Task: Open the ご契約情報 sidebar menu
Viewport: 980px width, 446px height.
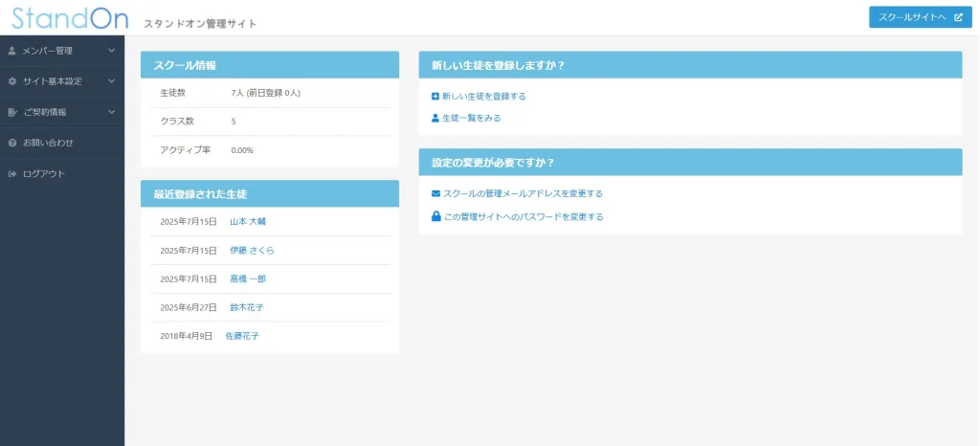Action: 62,112
